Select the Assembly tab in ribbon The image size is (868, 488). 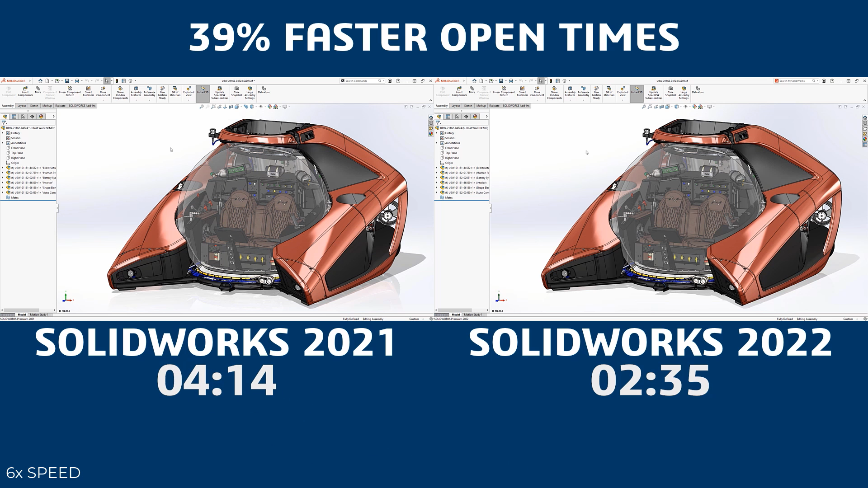tap(7, 105)
